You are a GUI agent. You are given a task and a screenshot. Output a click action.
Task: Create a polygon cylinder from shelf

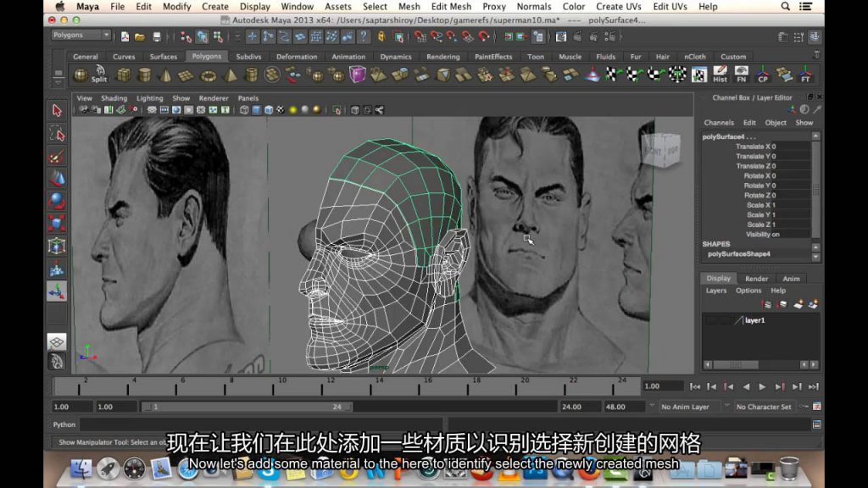[x=144, y=75]
